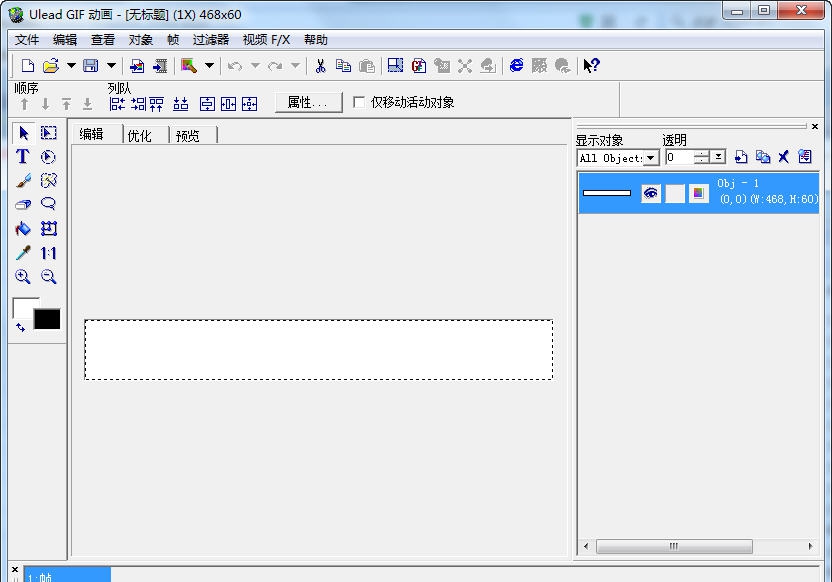Switch to the 预览 tab
832x582 pixels.
point(190,134)
